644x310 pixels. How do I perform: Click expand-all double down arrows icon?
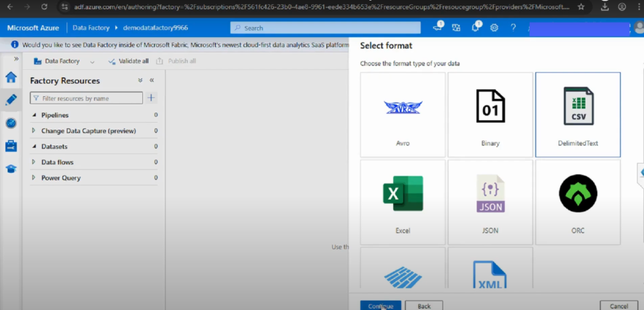point(140,80)
